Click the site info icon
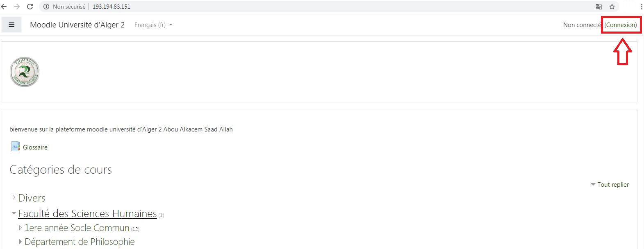This screenshot has width=644, height=249. click(46, 7)
